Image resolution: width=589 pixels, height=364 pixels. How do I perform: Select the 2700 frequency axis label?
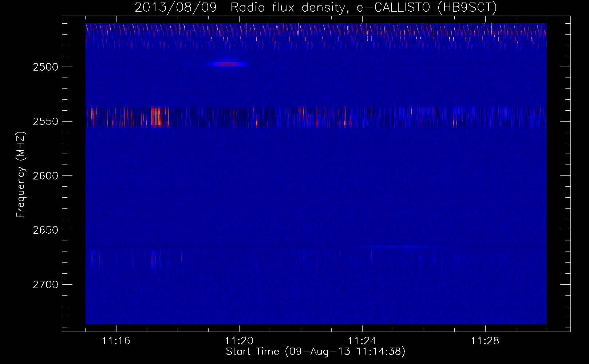(x=45, y=285)
